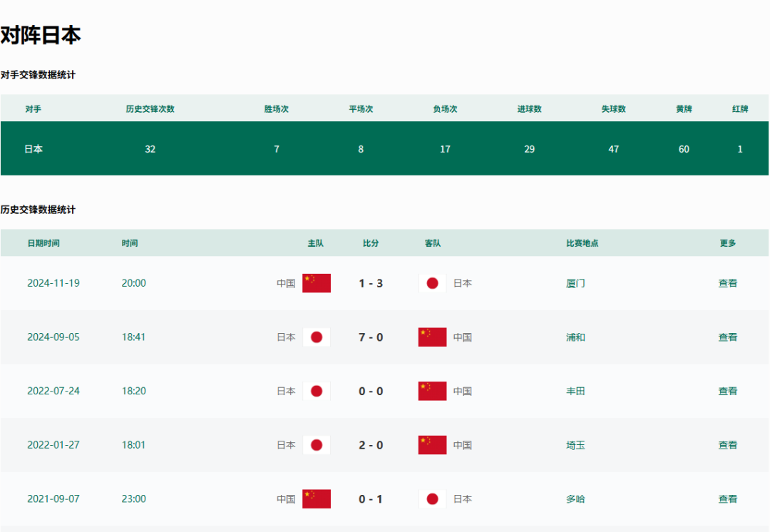Select the 1 - 3 score

[371, 283]
